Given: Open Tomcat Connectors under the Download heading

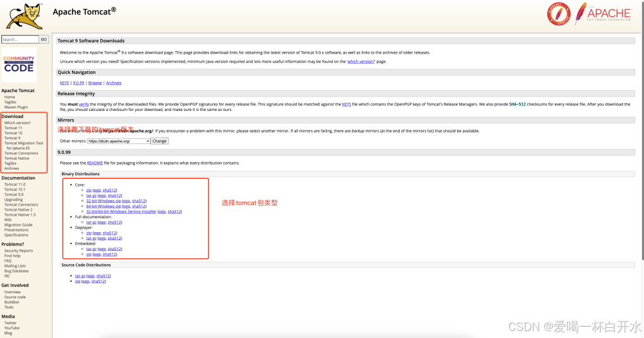Looking at the screenshot, I should click(21, 153).
